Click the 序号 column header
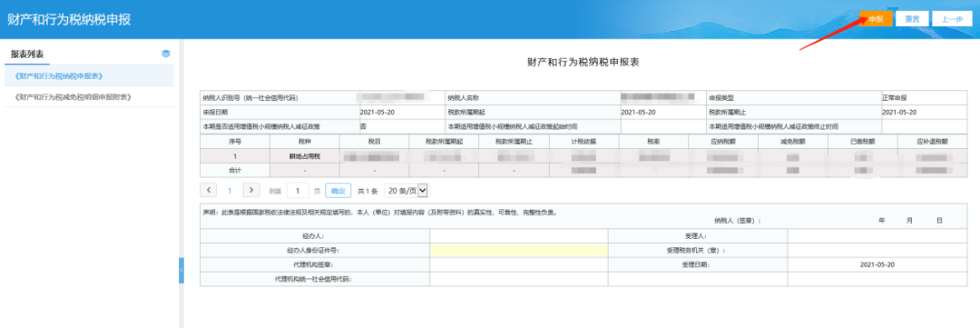The width and height of the screenshot is (980, 328). [234, 142]
